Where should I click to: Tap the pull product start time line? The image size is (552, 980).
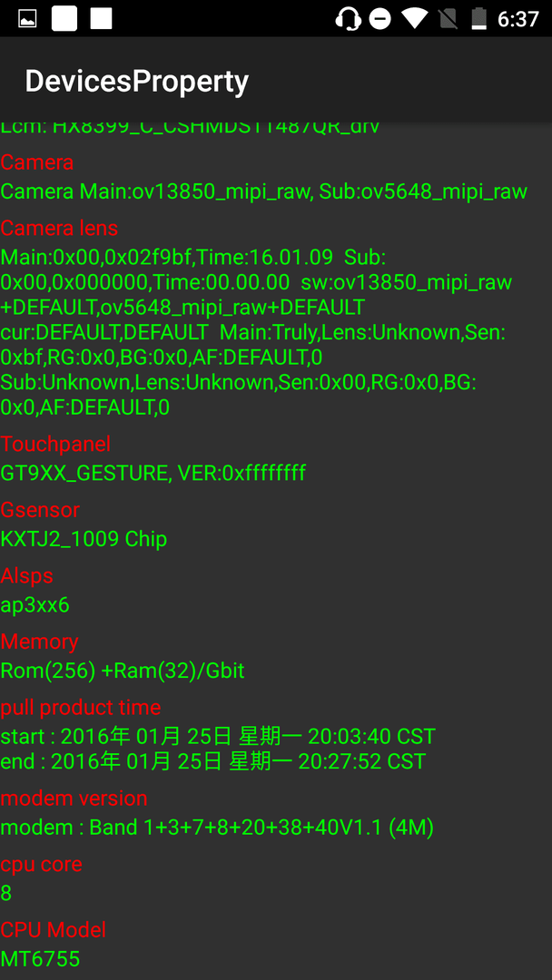pos(218,736)
